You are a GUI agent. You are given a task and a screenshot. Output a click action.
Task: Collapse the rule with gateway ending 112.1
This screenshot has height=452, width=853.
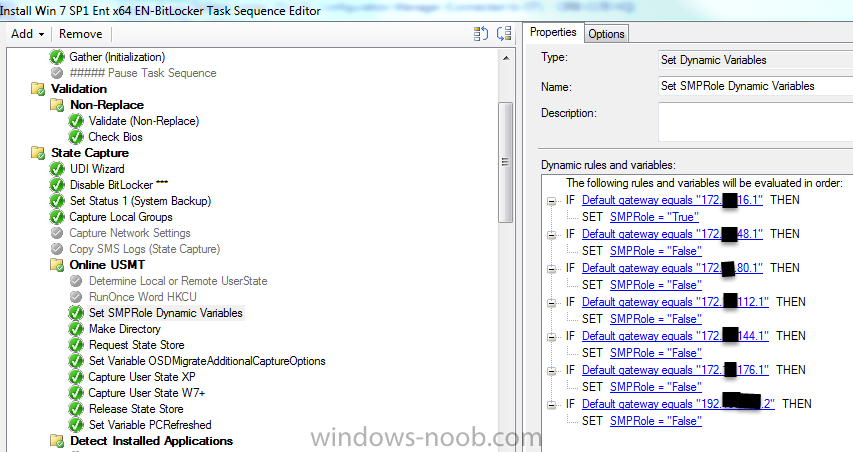pos(552,303)
